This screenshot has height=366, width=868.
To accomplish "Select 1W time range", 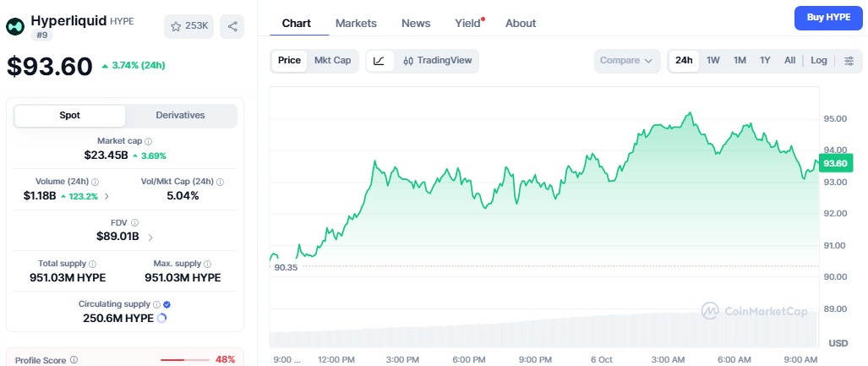I will tap(713, 60).
